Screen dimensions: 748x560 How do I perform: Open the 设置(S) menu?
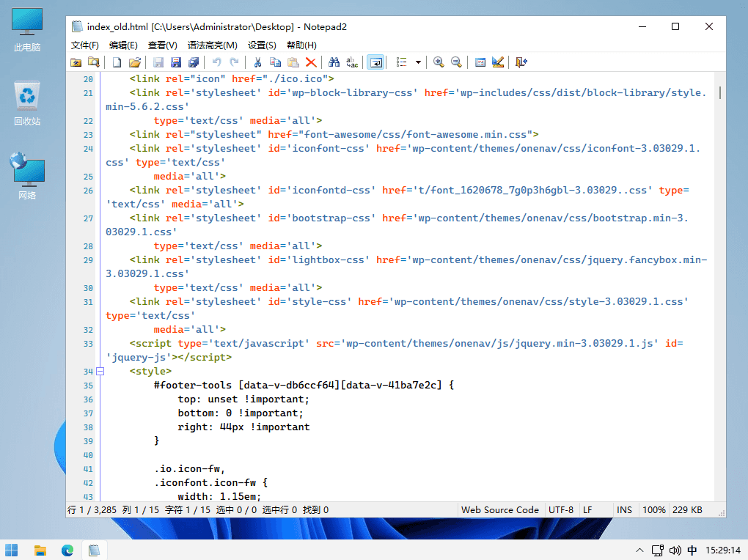262,45
